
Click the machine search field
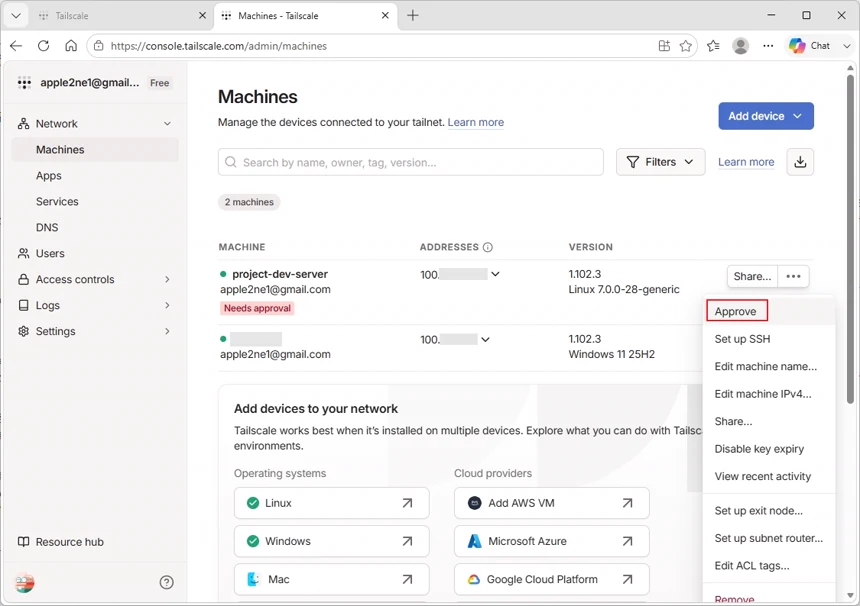411,162
